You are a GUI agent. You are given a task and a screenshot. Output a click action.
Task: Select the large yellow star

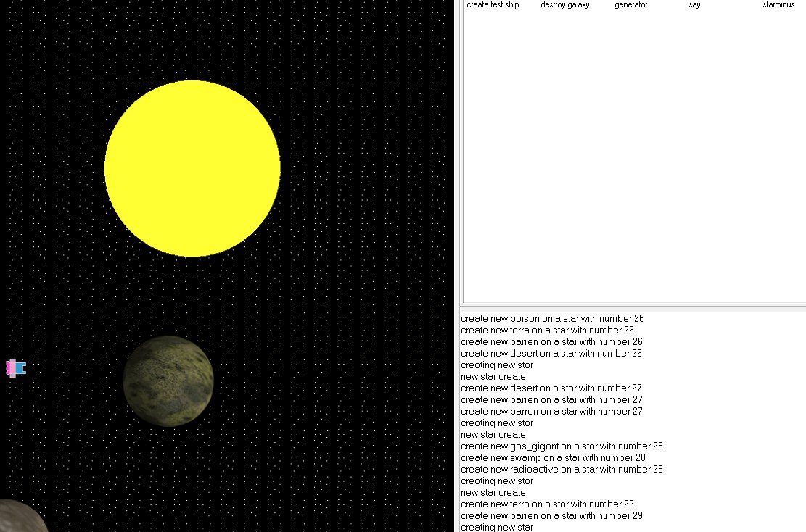(x=192, y=168)
